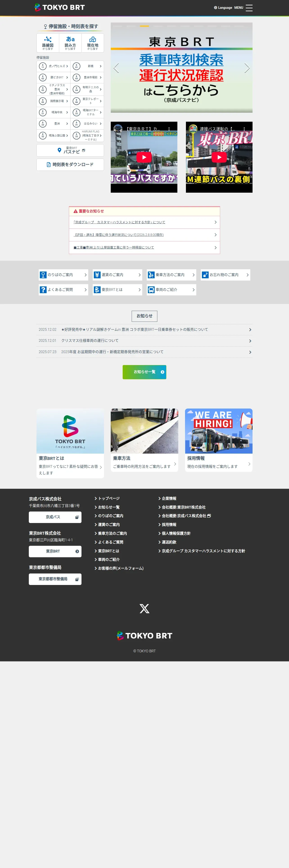This screenshot has height=868, width=289.
Task: Play the 連接バス運転の YouTube video
Action: 219,157
